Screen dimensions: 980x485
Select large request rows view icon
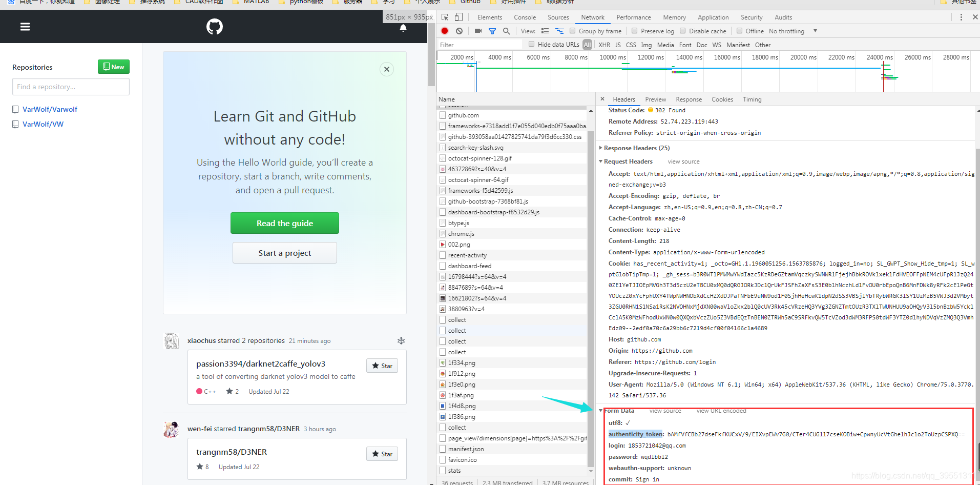(x=545, y=31)
